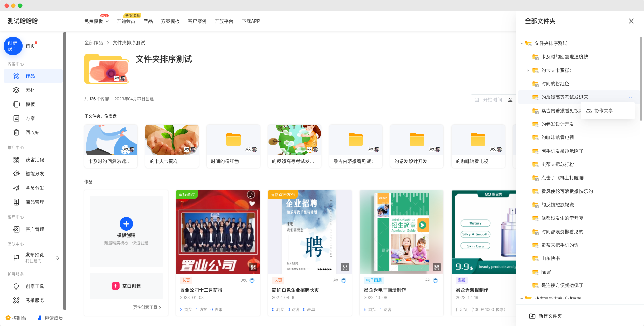This screenshot has width=644, height=326.
Task: Click QR code icon on 易企秀电子画册 thumbnail
Action: [x=437, y=267]
